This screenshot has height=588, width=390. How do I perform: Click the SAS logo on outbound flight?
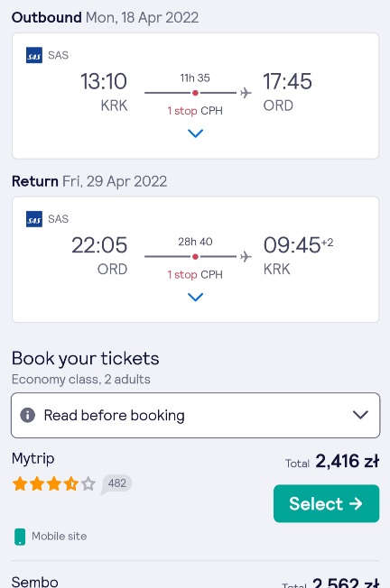[x=34, y=55]
